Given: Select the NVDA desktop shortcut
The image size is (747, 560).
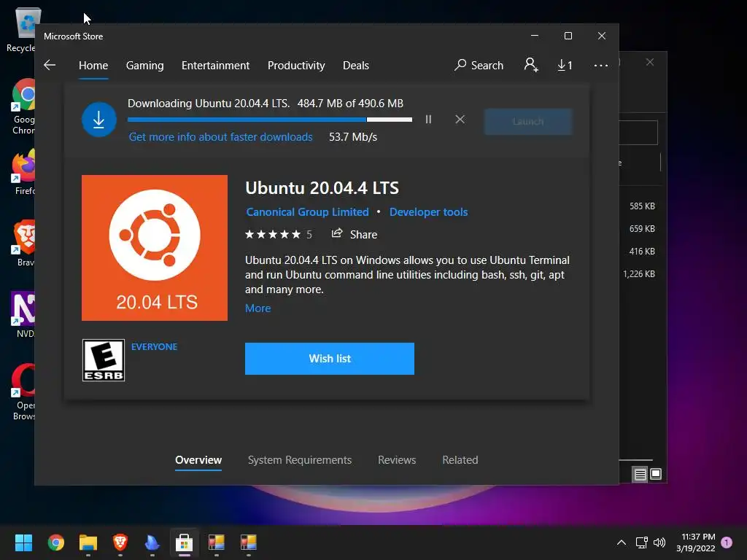Looking at the screenshot, I should click(23, 315).
